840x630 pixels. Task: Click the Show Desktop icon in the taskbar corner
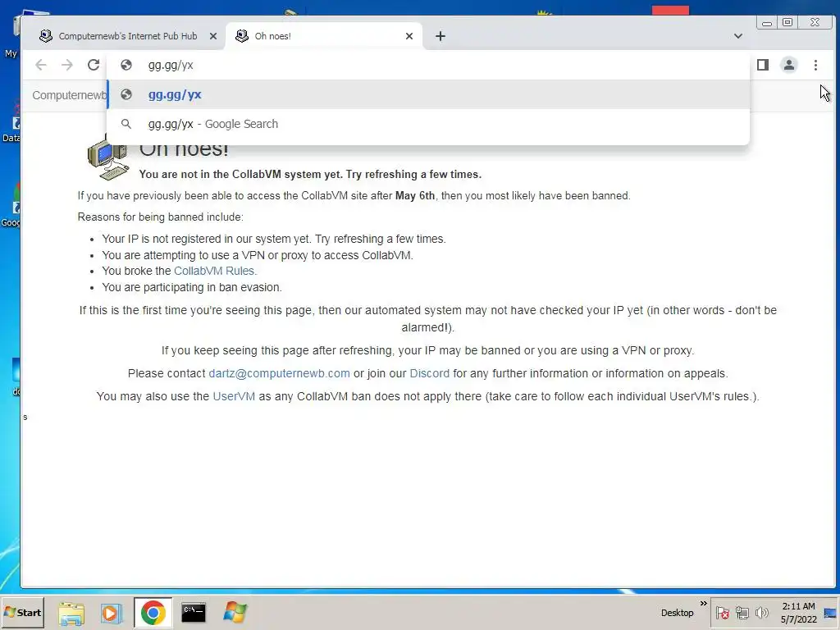pyautogui.click(x=831, y=613)
